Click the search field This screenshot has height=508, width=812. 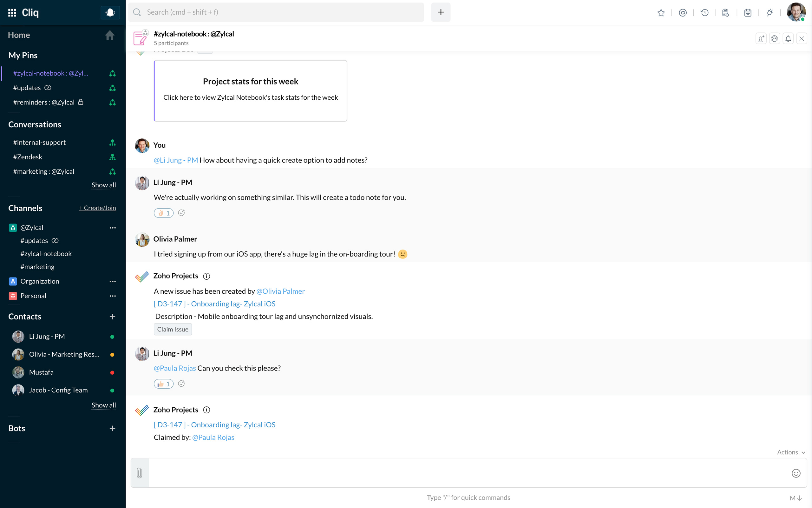pyautogui.click(x=276, y=12)
